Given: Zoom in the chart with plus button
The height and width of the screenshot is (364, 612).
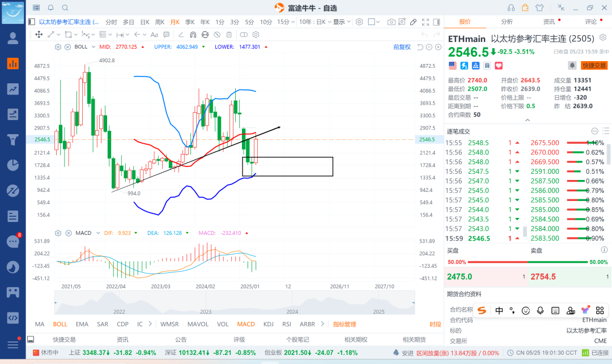Looking at the screenshot, I should coord(438,47).
